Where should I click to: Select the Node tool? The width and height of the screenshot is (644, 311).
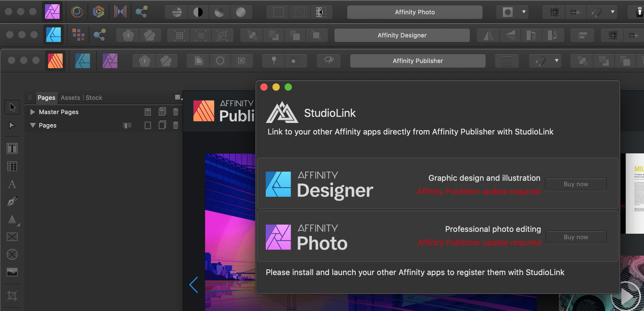12,125
